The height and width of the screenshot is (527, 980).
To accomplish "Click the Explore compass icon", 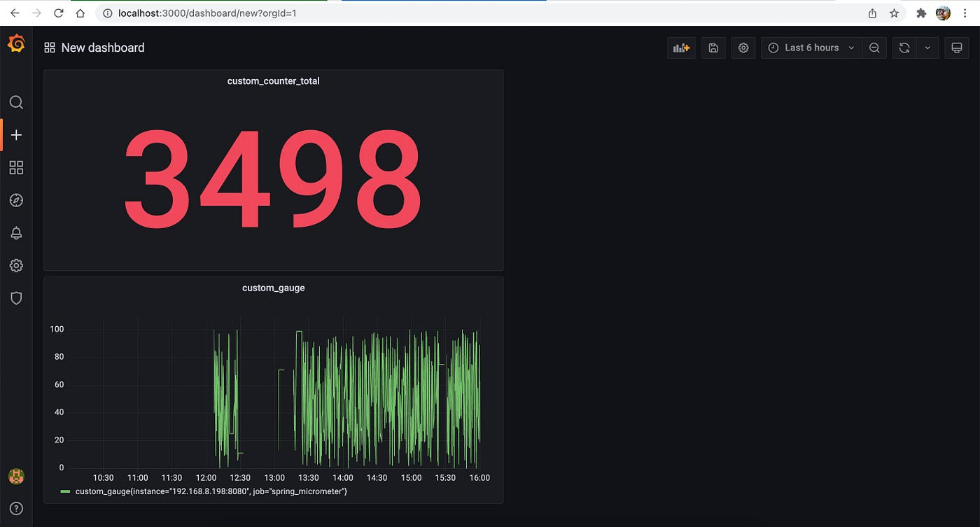I will coord(16,200).
